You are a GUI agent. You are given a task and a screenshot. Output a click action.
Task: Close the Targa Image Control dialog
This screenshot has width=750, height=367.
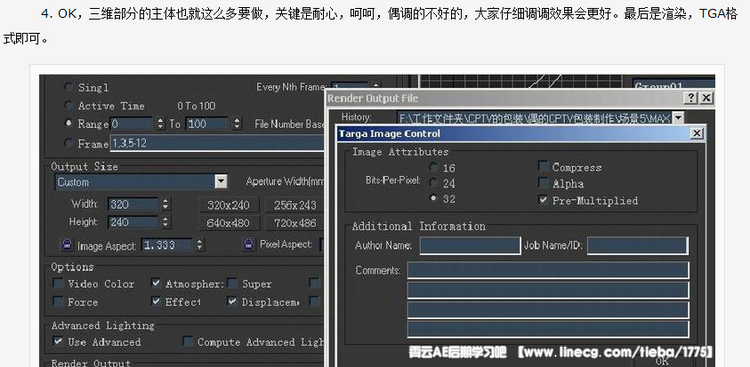tap(697, 133)
